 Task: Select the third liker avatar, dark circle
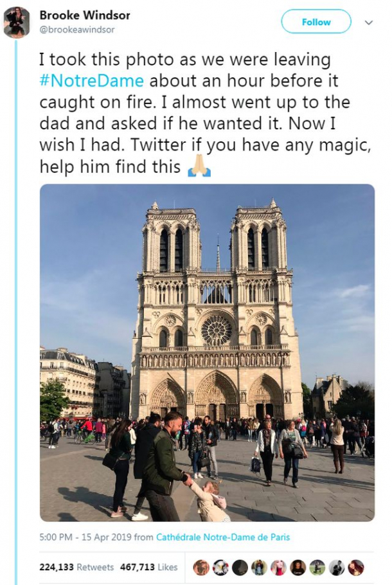click(x=240, y=567)
